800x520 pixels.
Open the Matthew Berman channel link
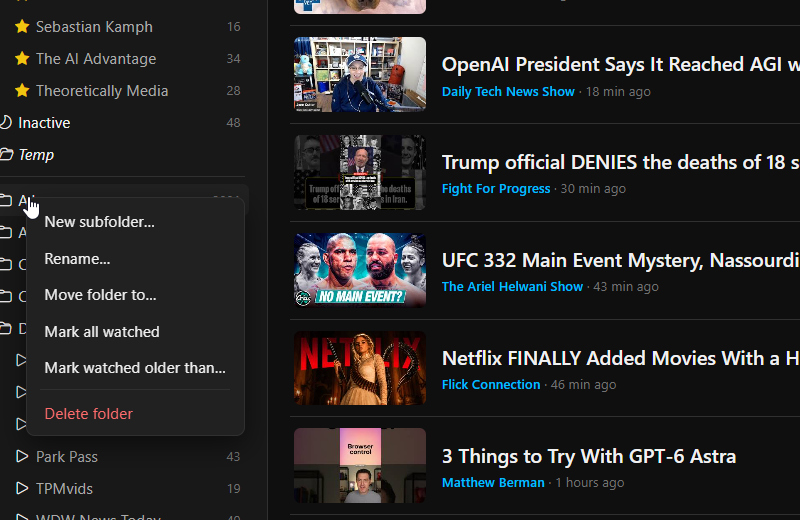pyautogui.click(x=493, y=482)
